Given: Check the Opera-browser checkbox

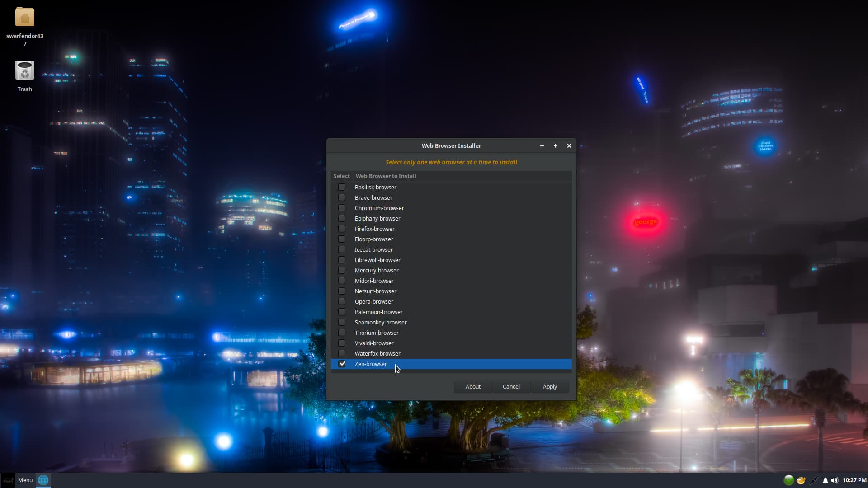Looking at the screenshot, I should (x=342, y=301).
